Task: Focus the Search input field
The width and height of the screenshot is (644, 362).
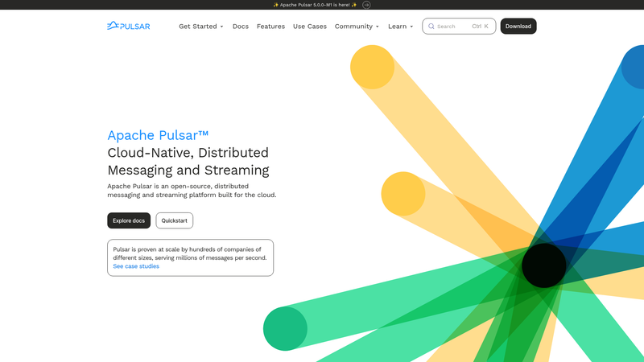Action: pyautogui.click(x=459, y=27)
